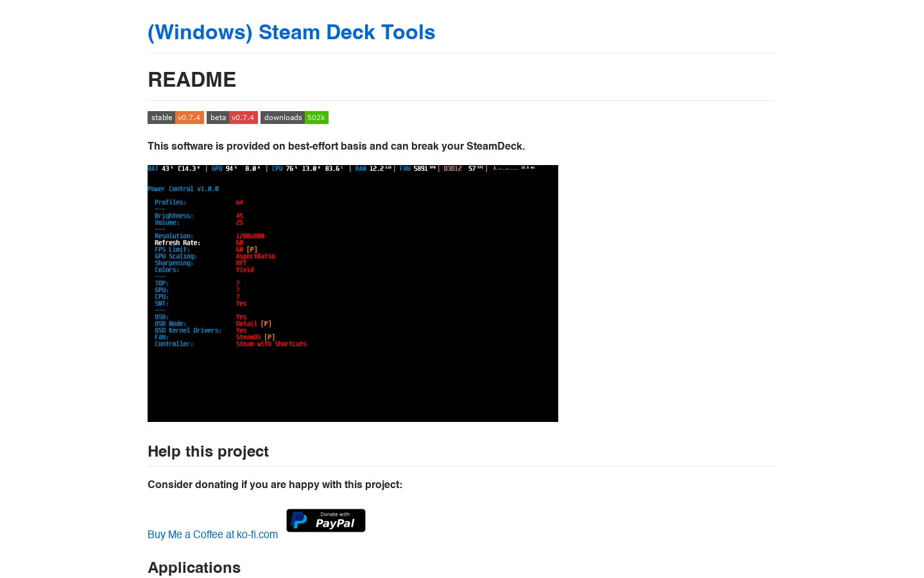924x578 pixels.
Task: Click the stable v0.7.4 badge
Action: click(176, 118)
